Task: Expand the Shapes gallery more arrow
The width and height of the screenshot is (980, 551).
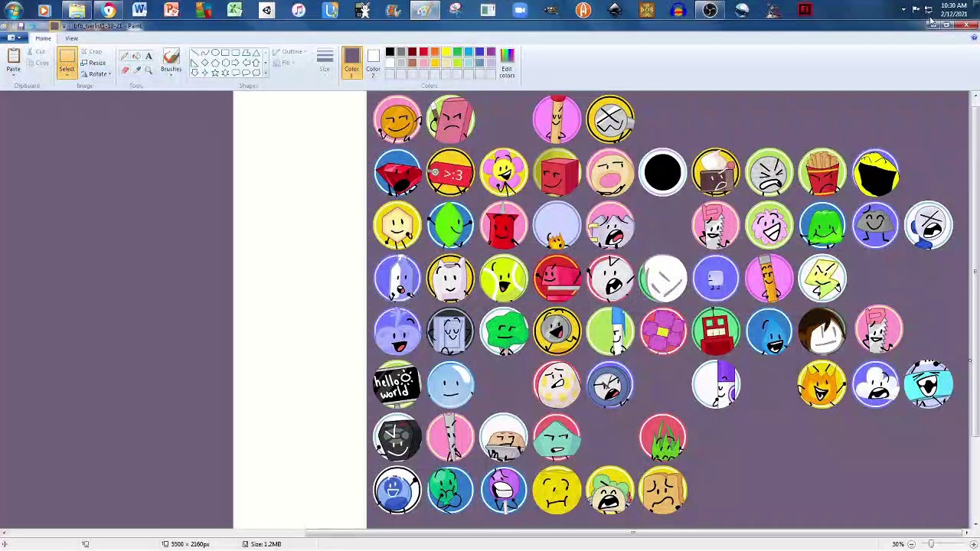Action: coord(266,73)
